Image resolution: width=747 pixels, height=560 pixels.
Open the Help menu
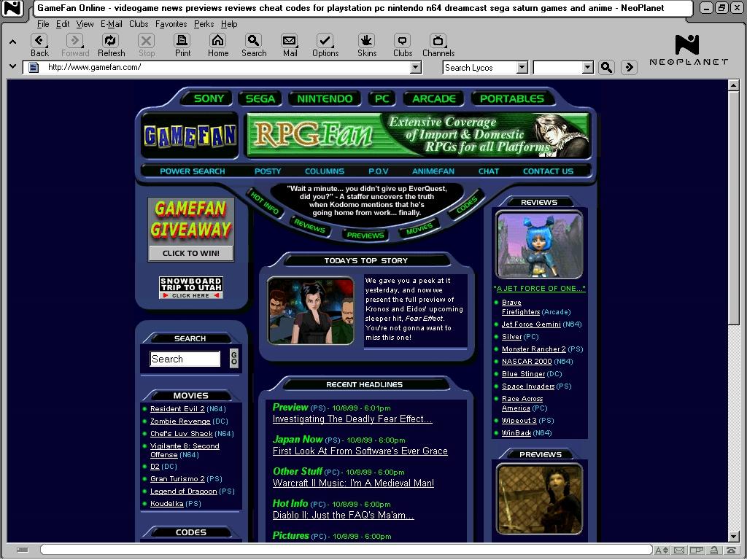click(229, 24)
